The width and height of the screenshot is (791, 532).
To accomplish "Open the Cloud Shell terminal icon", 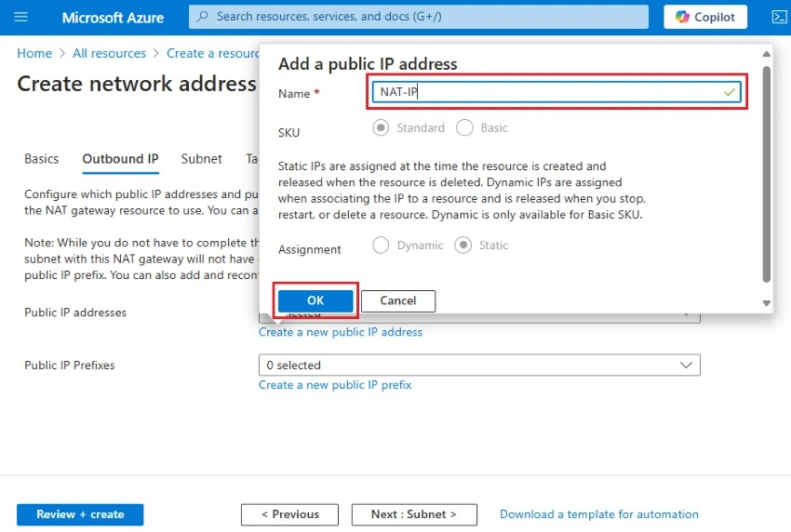I will point(779,17).
